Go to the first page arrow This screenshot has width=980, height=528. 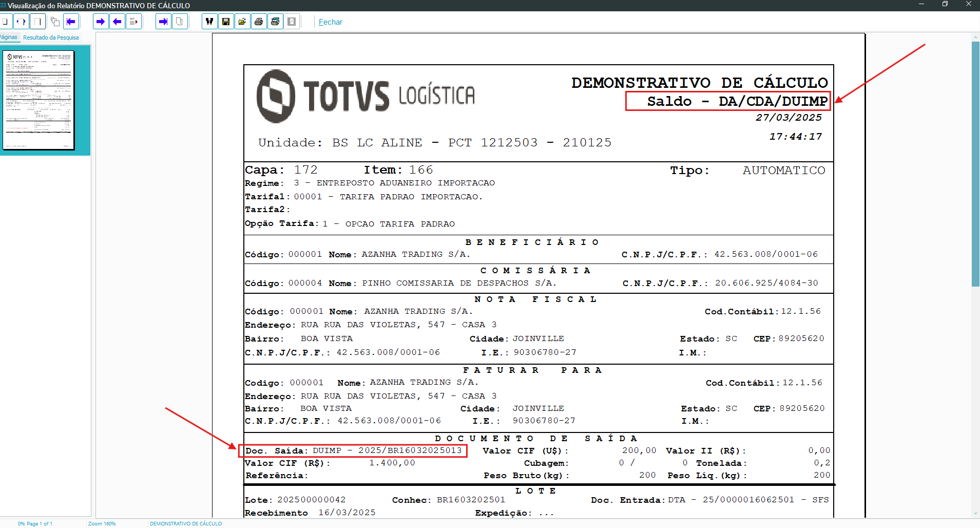[71, 22]
